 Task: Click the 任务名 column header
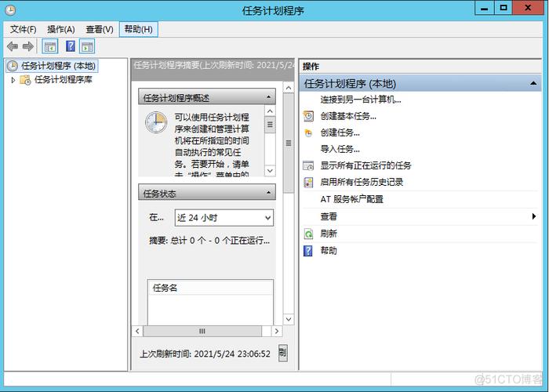pos(210,288)
